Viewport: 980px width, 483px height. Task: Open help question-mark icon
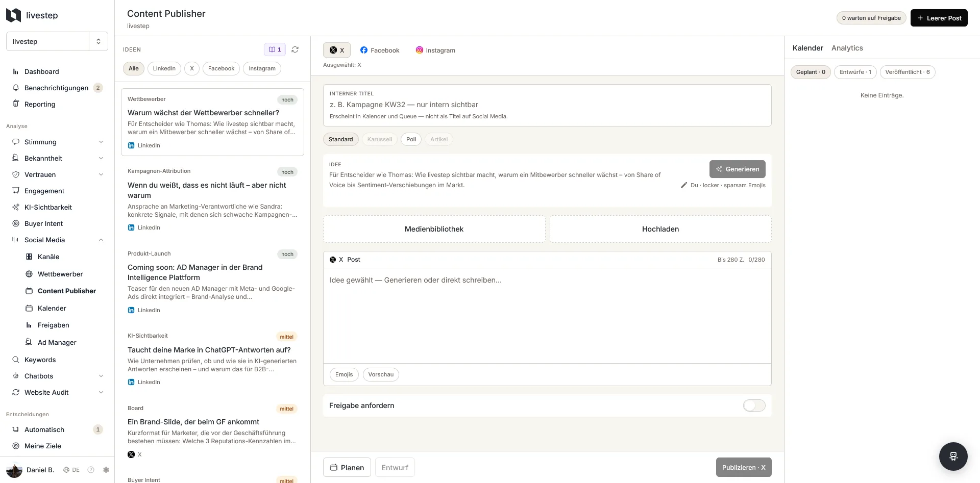coord(91,470)
